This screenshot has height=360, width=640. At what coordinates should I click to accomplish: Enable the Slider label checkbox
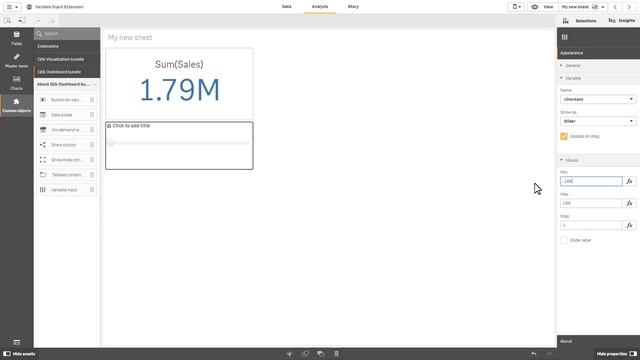click(x=564, y=240)
